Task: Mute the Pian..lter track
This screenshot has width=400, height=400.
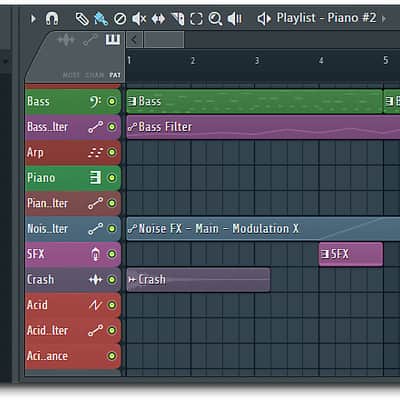Action: click(112, 203)
